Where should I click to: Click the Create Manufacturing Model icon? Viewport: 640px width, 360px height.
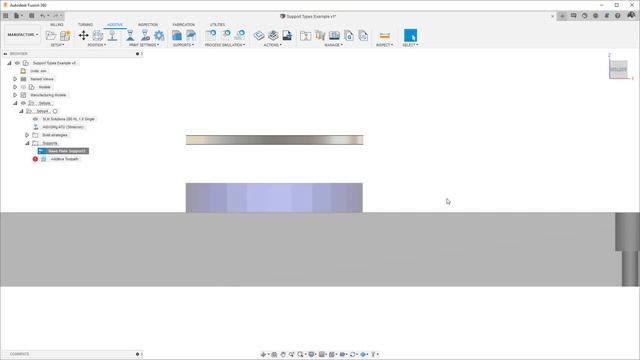65,36
